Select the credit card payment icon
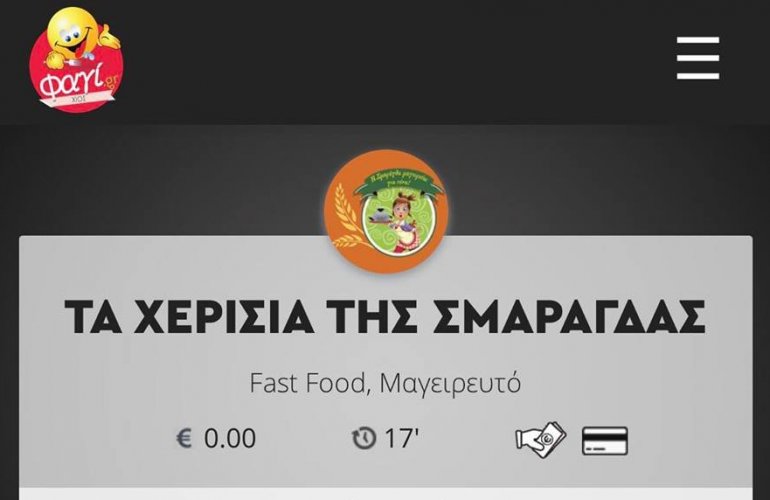The height and width of the screenshot is (500, 770). tap(605, 440)
